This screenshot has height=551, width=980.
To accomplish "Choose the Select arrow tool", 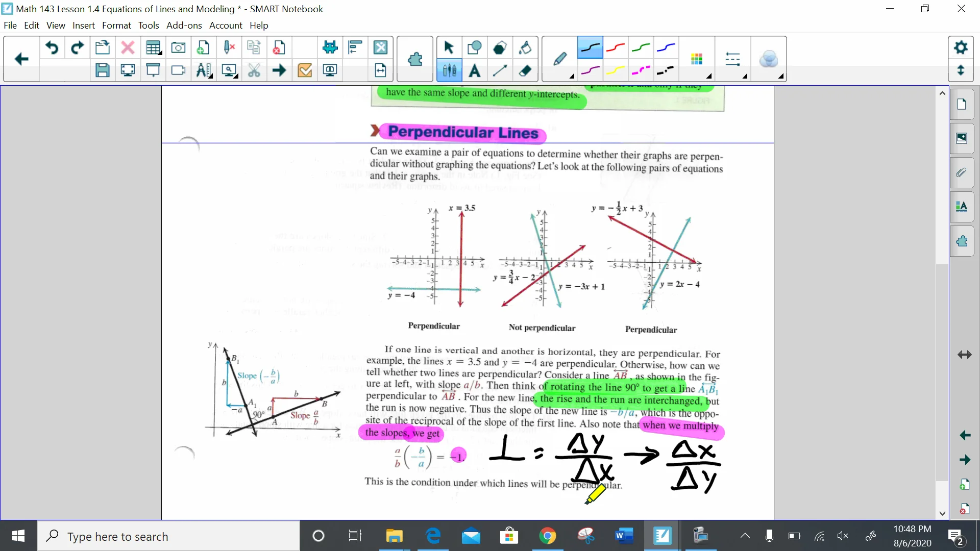I will [x=449, y=47].
